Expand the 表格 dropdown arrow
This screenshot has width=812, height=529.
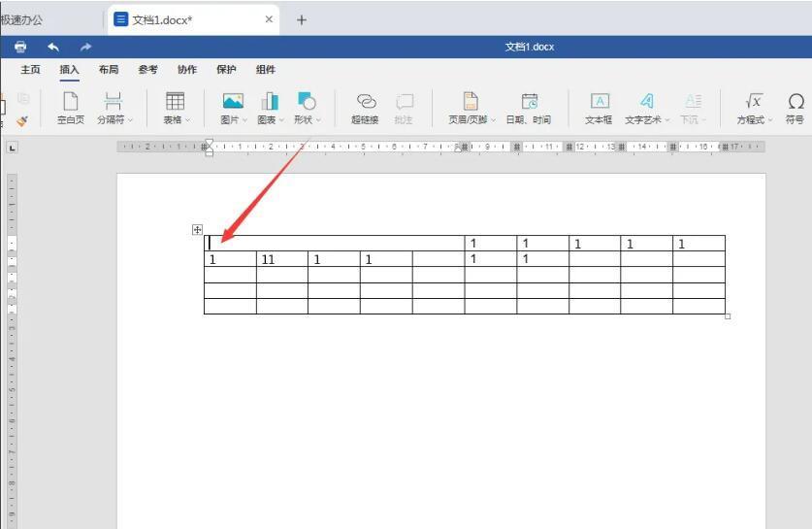click(x=187, y=120)
